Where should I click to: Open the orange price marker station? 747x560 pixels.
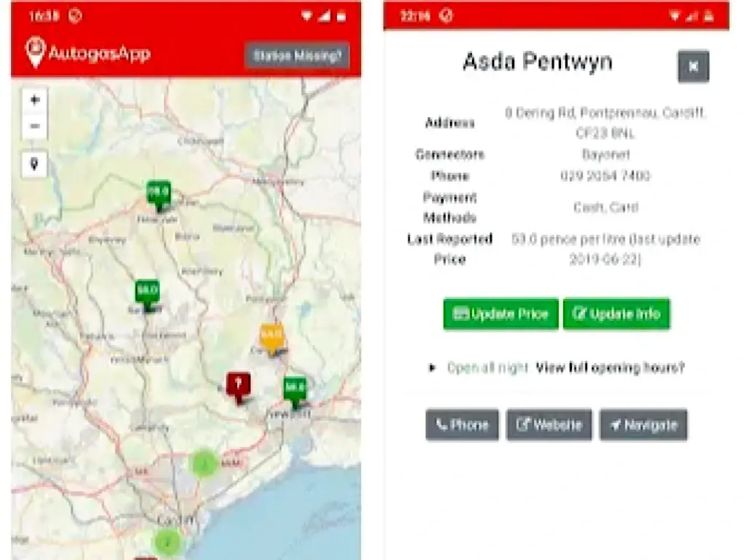(272, 339)
